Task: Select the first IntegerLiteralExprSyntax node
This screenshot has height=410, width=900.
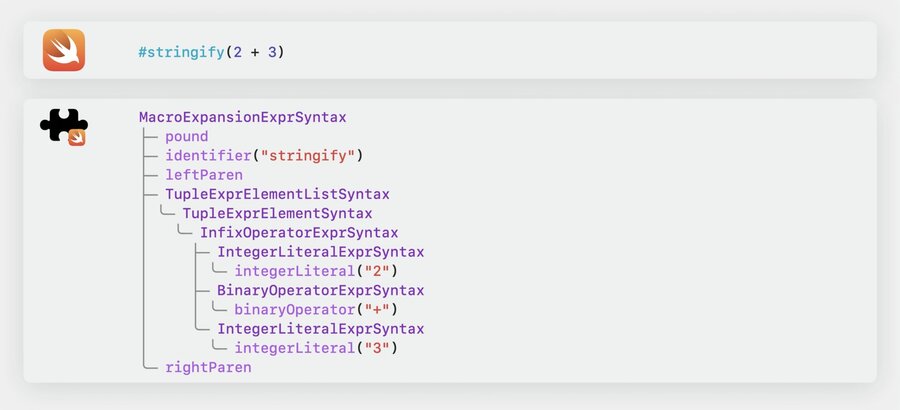Action: pos(321,252)
